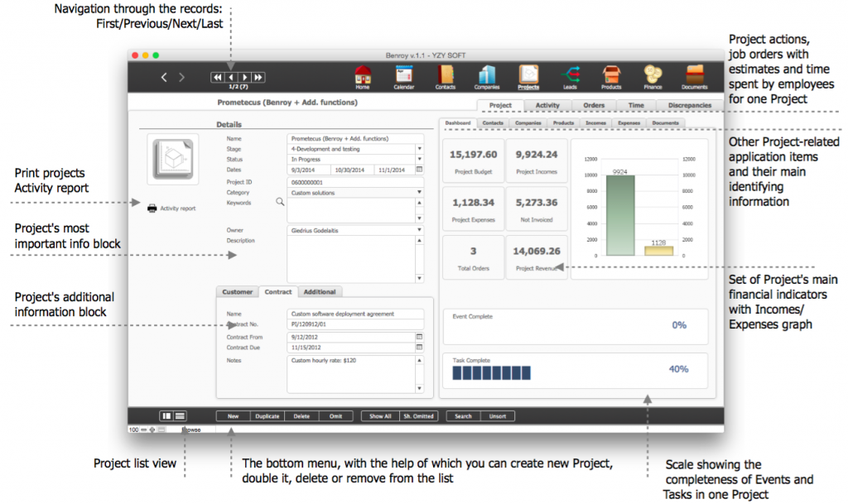The height and width of the screenshot is (504, 848).
Task: Open the Finance coins icon
Action: click(x=653, y=75)
